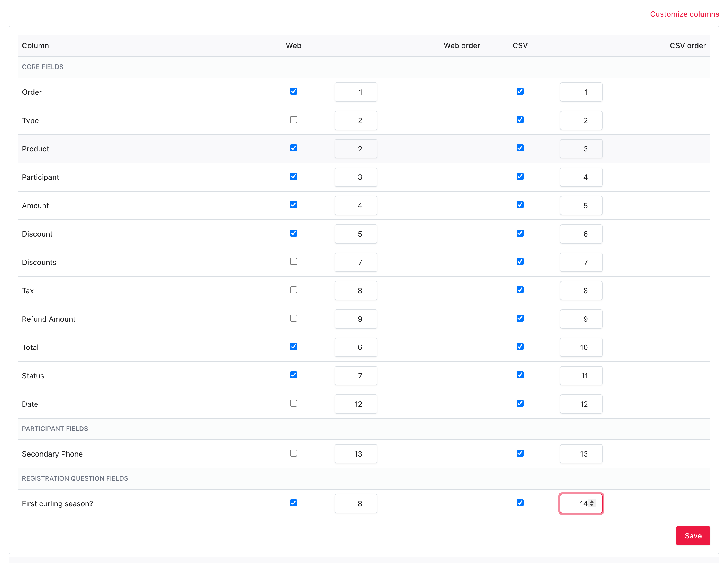The width and height of the screenshot is (728, 563).
Task: Edit Web order field for Date
Action: click(x=356, y=404)
